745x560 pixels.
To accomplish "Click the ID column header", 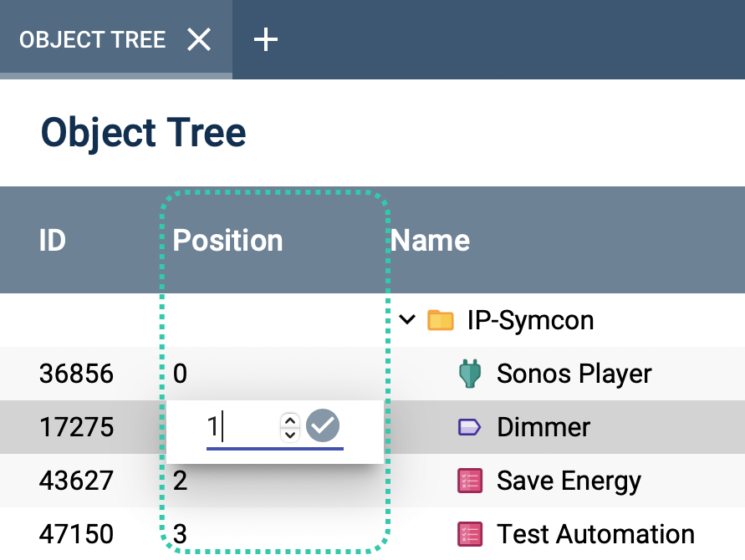I will [x=52, y=241].
